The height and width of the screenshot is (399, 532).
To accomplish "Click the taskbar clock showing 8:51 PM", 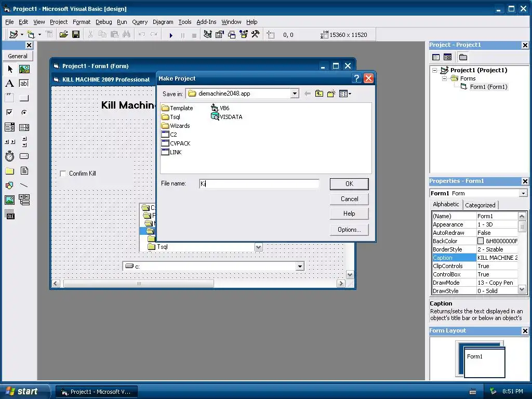I will pos(513,392).
